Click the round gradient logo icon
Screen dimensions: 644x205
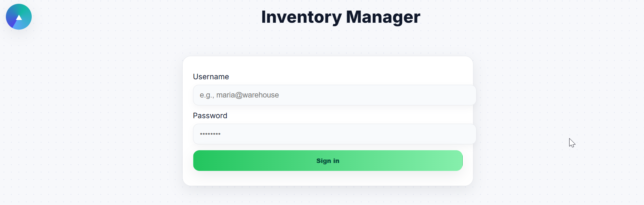pos(19,17)
